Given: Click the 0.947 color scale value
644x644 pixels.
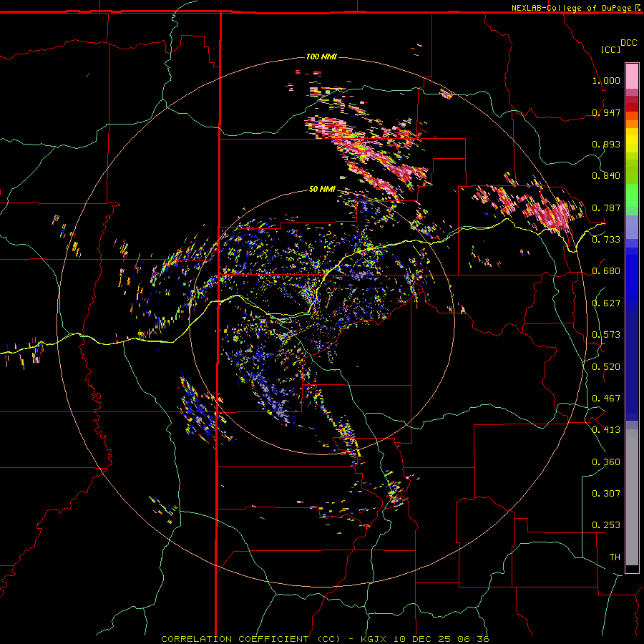Looking at the screenshot, I should (x=606, y=112).
